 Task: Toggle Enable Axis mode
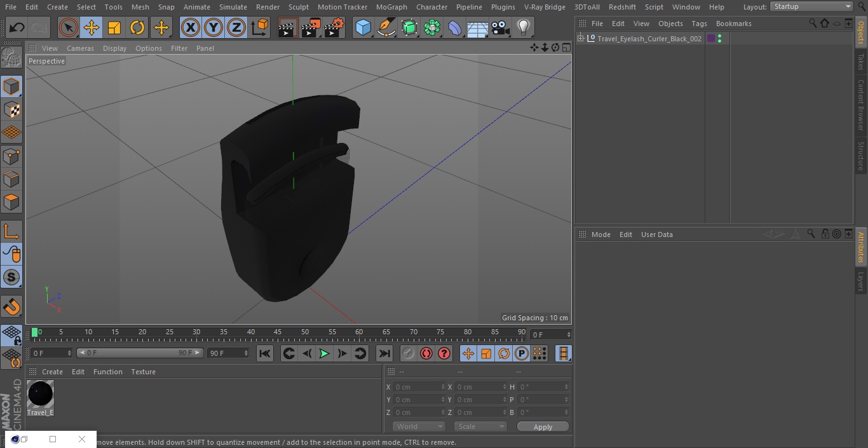[x=11, y=231]
